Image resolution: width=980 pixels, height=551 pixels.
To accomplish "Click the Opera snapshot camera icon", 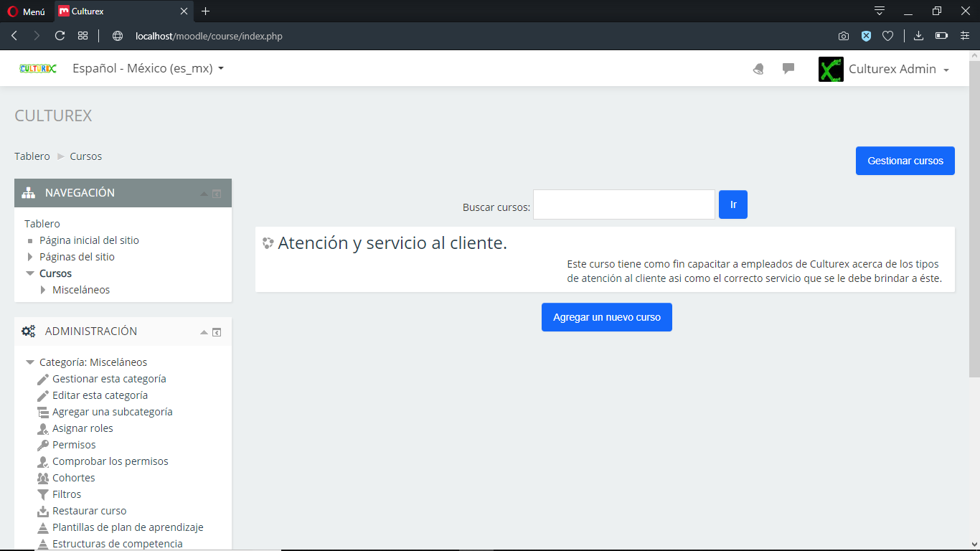I will coord(844,36).
